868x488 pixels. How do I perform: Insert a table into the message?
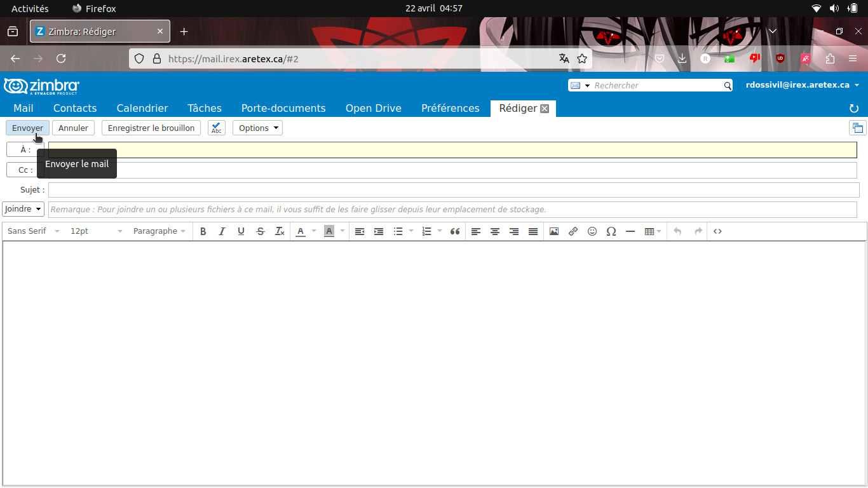(649, 231)
